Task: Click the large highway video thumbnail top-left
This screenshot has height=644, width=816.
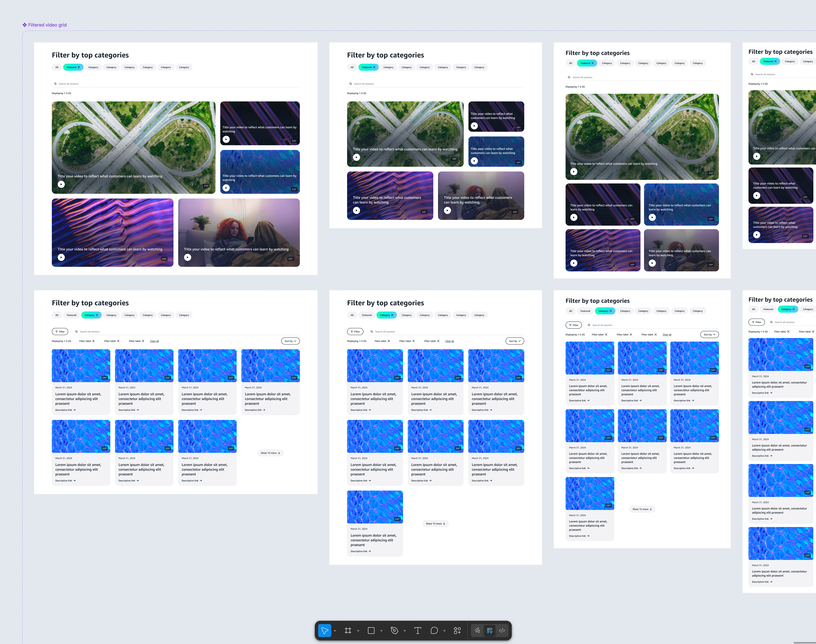Action: (x=134, y=147)
